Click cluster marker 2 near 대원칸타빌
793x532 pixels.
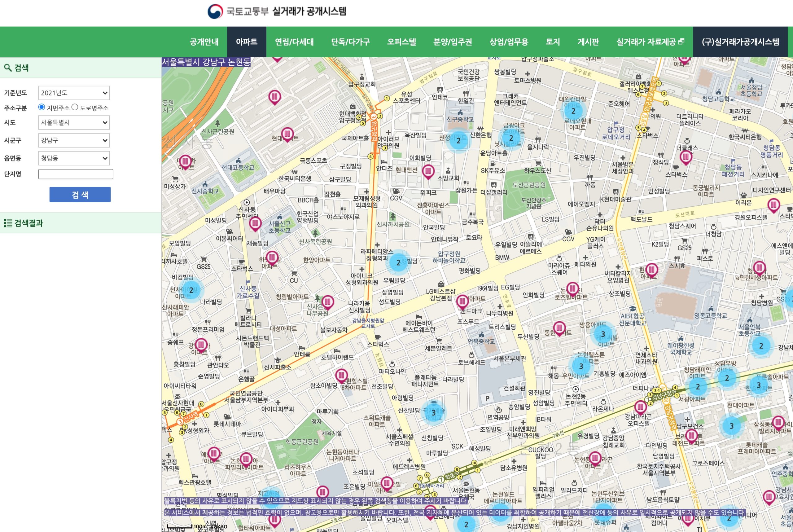pyautogui.click(x=573, y=111)
